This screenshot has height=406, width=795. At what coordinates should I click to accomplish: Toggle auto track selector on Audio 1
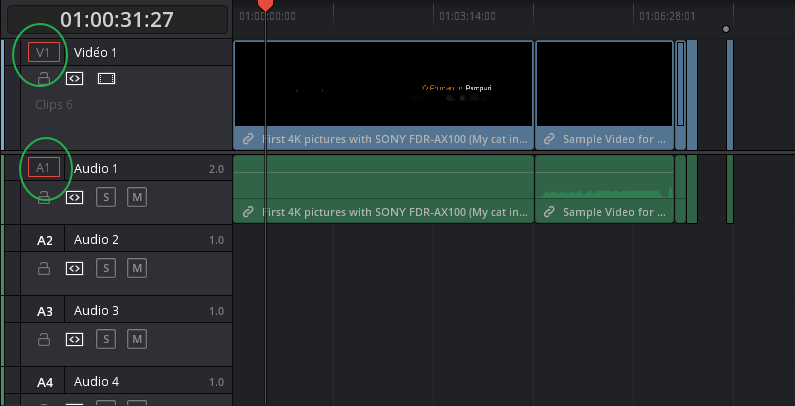click(75, 197)
